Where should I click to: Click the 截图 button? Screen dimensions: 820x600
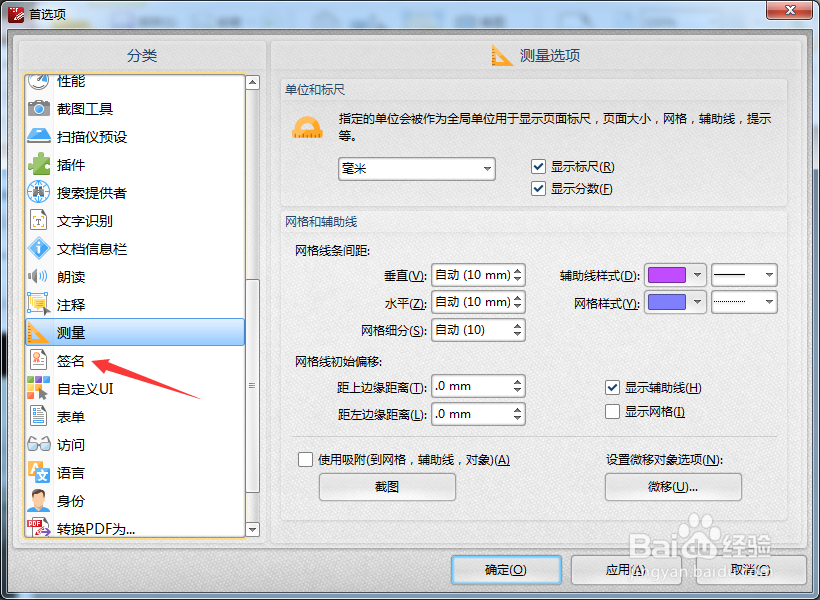coord(388,487)
